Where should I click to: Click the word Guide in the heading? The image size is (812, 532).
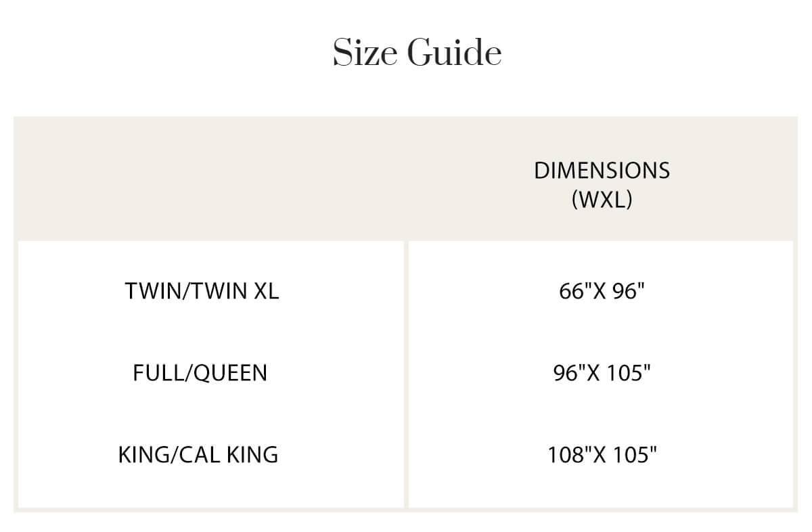pyautogui.click(x=454, y=53)
